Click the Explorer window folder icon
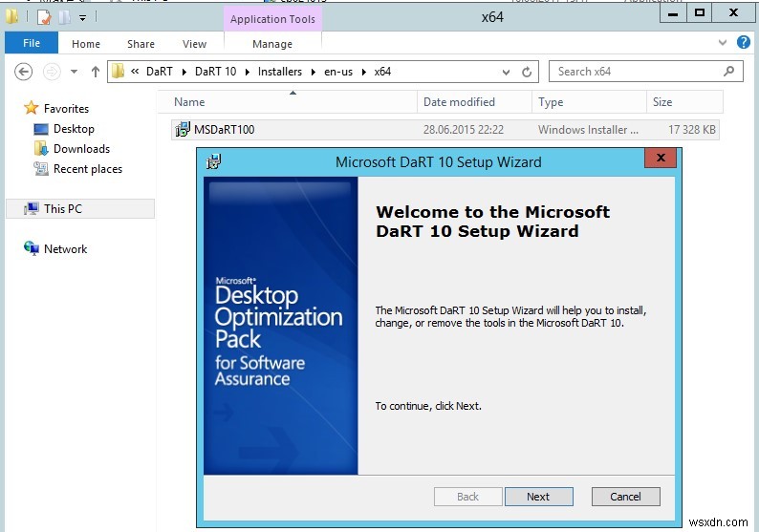This screenshot has width=759, height=532. 12,17
